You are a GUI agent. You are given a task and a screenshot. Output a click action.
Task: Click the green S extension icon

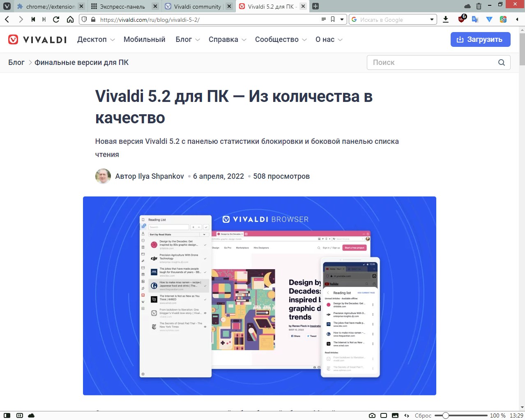(x=503, y=19)
